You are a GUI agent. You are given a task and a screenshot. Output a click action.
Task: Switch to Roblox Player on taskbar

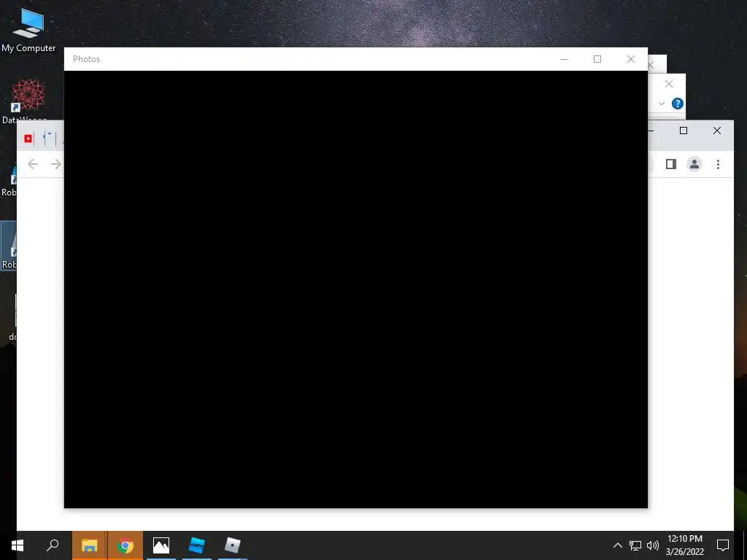coord(233,545)
